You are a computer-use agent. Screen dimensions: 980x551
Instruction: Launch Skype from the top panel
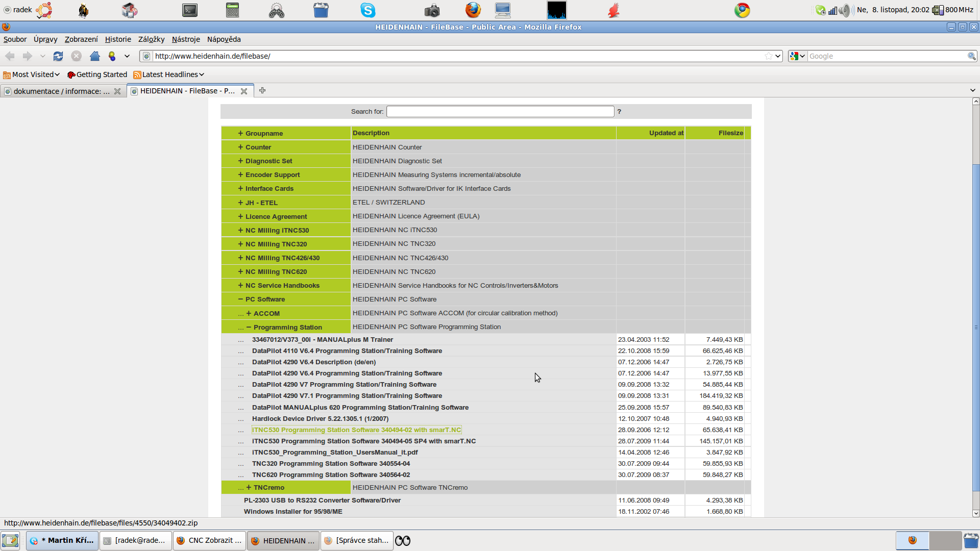(x=367, y=10)
